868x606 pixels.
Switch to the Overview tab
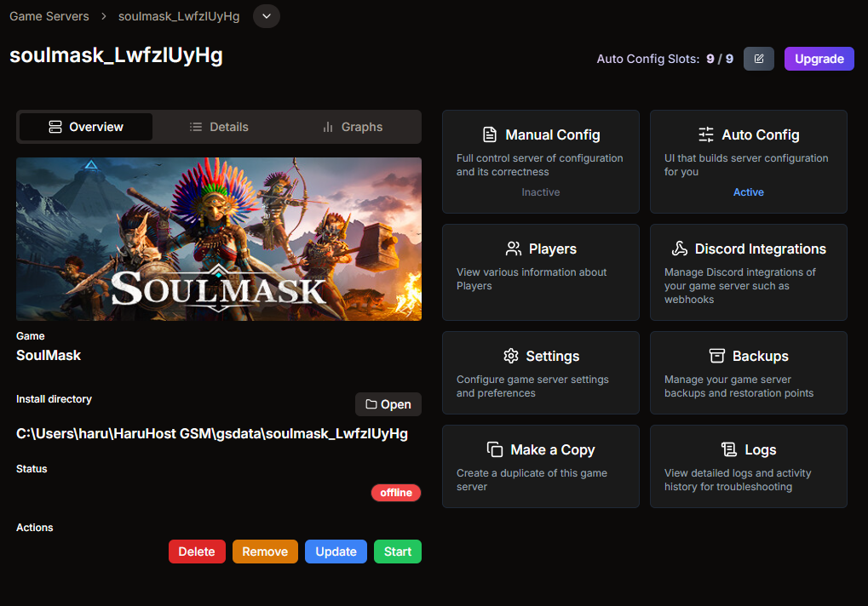[86, 127]
